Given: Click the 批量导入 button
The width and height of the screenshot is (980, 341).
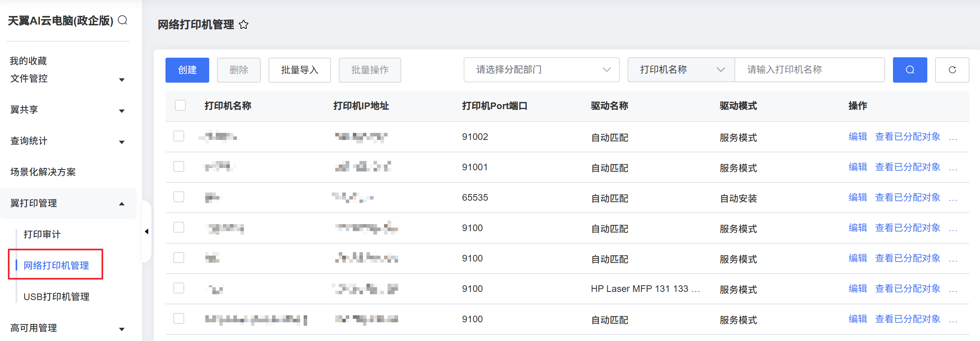Looking at the screenshot, I should 299,70.
